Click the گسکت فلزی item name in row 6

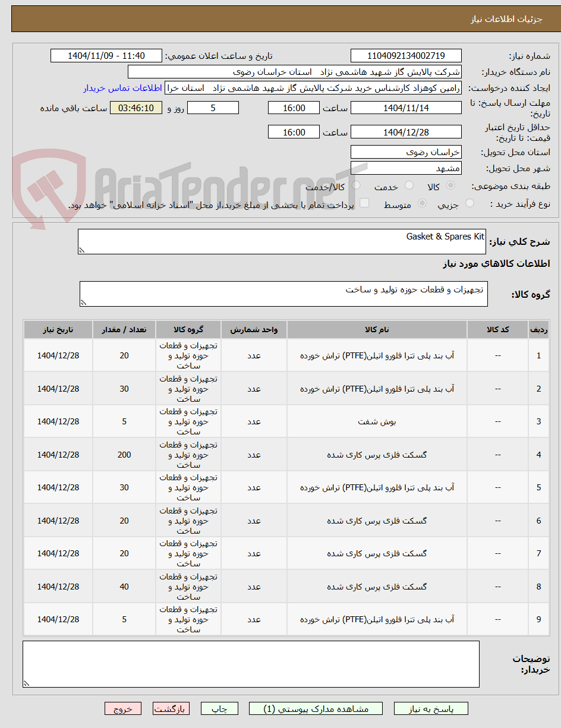[x=377, y=521]
